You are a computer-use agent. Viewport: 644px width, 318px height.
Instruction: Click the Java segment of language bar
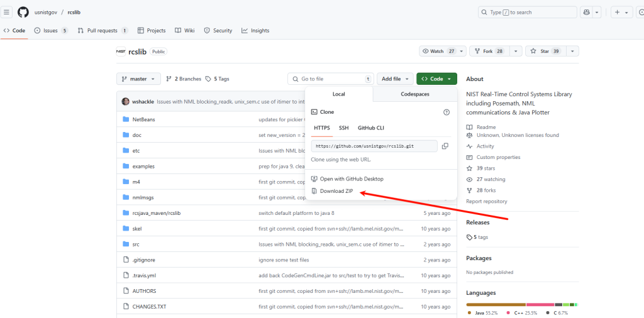tap(496, 304)
